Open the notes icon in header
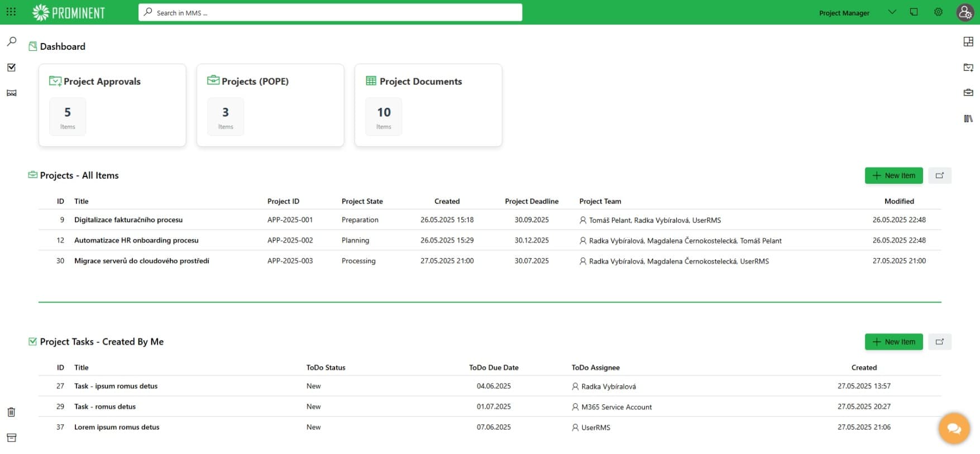Screen dimensions: 980x454 coord(914,12)
